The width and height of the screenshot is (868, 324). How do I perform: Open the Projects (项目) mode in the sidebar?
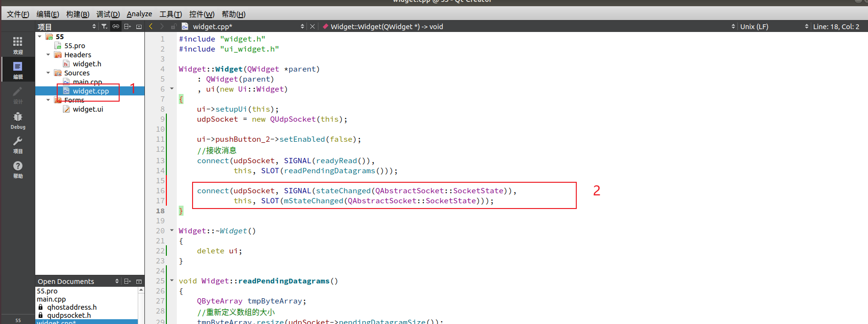[x=18, y=145]
